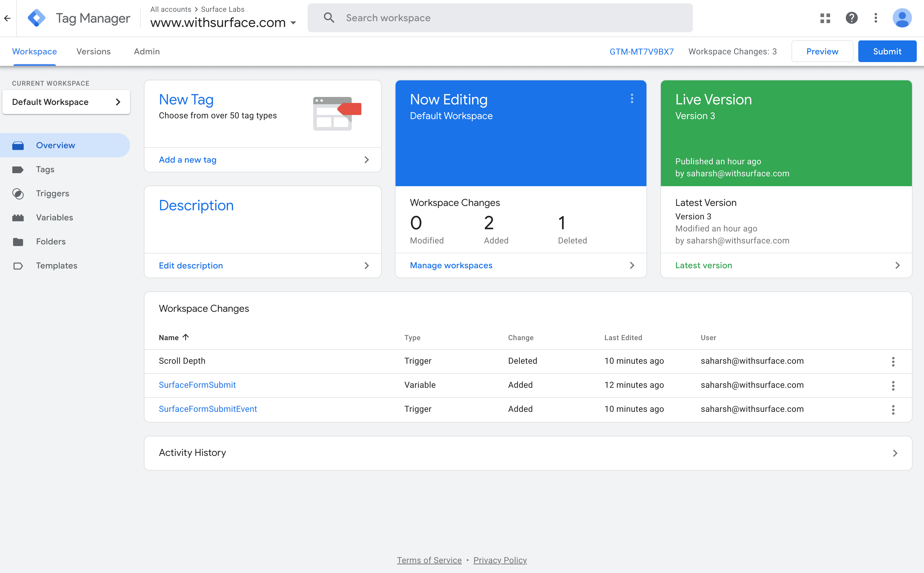Sort by Name ascending arrow
Image resolution: width=924 pixels, height=573 pixels.
185,337
